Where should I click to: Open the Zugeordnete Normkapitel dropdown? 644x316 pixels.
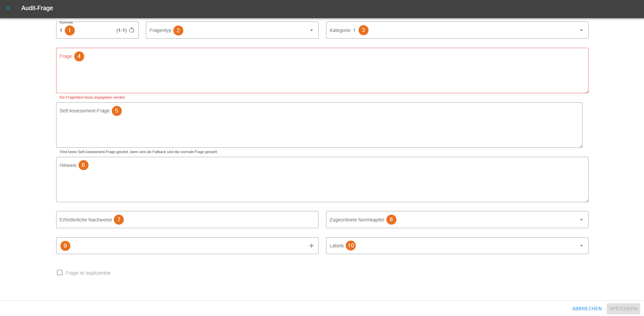pyautogui.click(x=581, y=220)
